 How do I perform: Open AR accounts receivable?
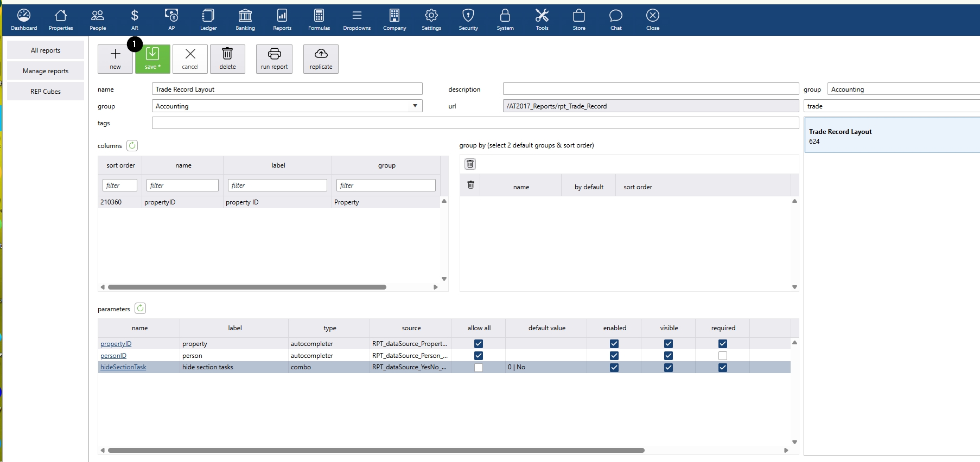click(135, 20)
